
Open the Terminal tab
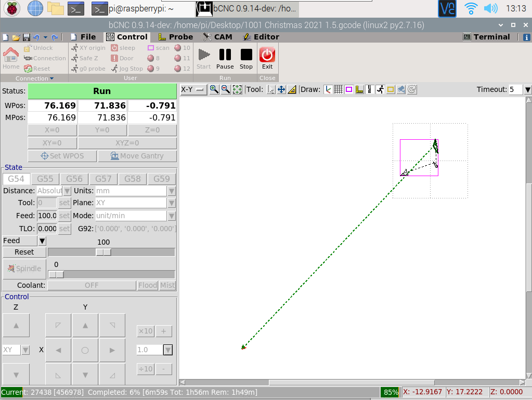click(487, 37)
